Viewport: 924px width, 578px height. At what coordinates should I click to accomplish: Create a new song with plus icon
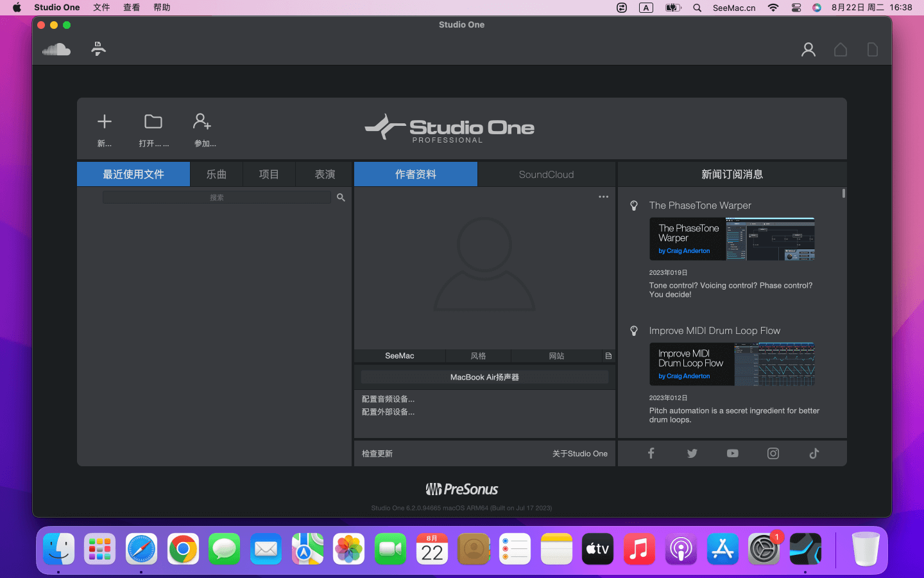(x=105, y=122)
